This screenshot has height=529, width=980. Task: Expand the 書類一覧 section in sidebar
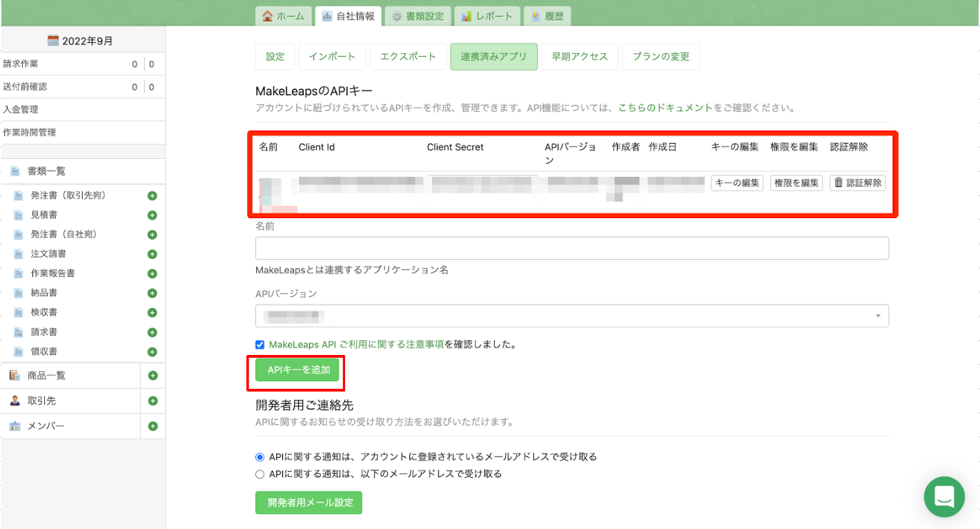coord(46,171)
